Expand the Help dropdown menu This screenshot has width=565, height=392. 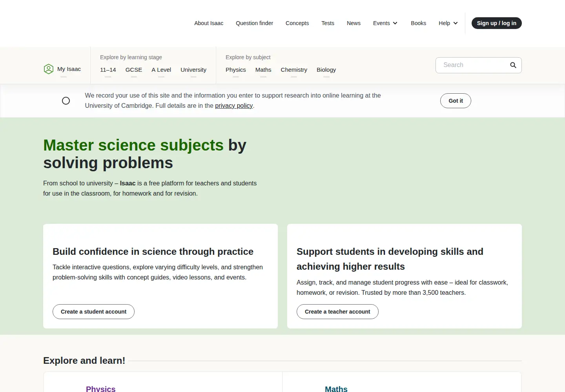pyautogui.click(x=448, y=23)
